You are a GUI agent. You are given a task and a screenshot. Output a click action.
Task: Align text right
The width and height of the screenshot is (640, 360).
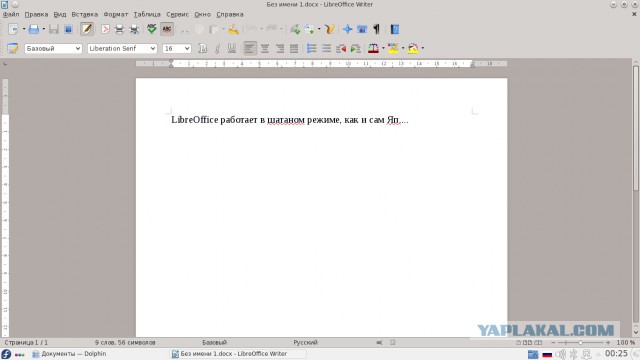pyautogui.click(x=280, y=48)
